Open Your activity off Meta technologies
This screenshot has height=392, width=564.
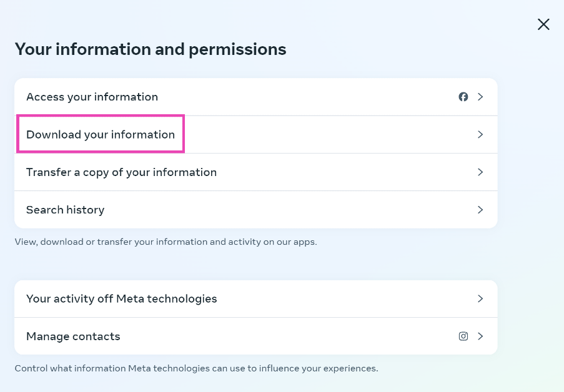click(121, 298)
